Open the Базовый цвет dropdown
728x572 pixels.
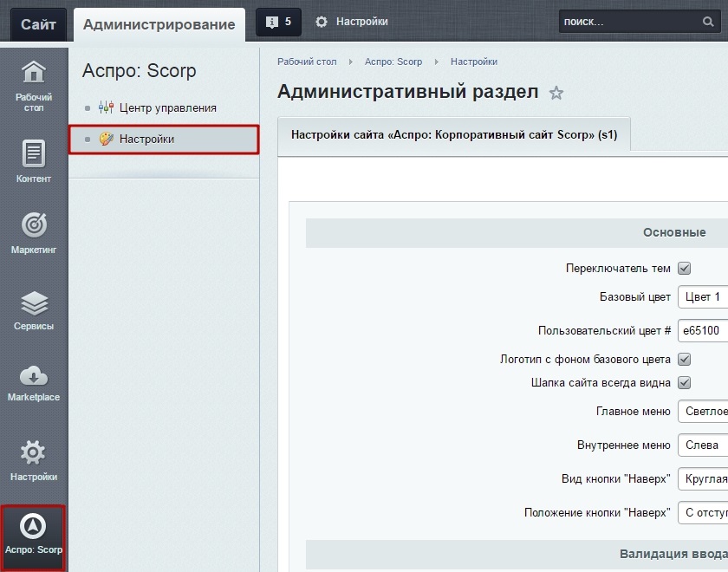(x=702, y=296)
